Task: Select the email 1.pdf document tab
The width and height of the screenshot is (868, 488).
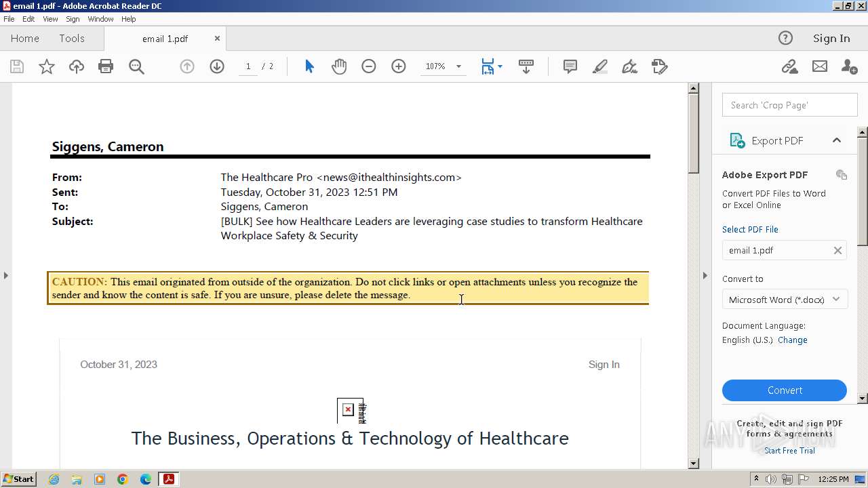Action: (165, 39)
